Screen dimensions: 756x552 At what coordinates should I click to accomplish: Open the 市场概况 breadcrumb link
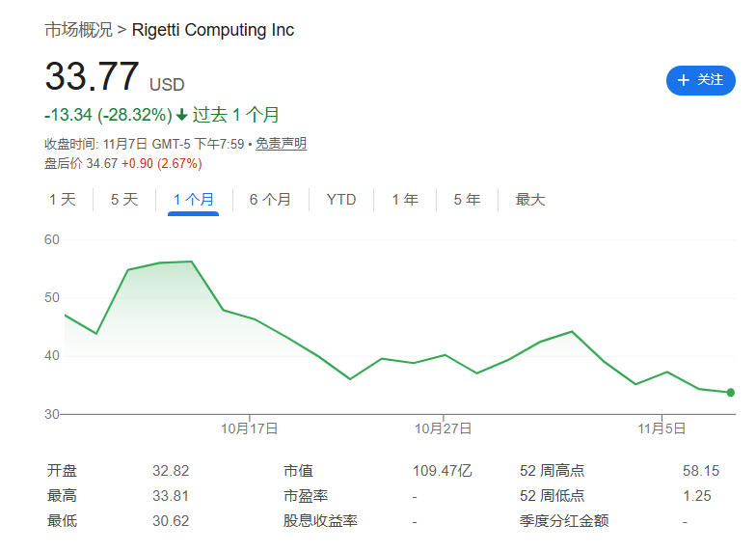(x=78, y=30)
